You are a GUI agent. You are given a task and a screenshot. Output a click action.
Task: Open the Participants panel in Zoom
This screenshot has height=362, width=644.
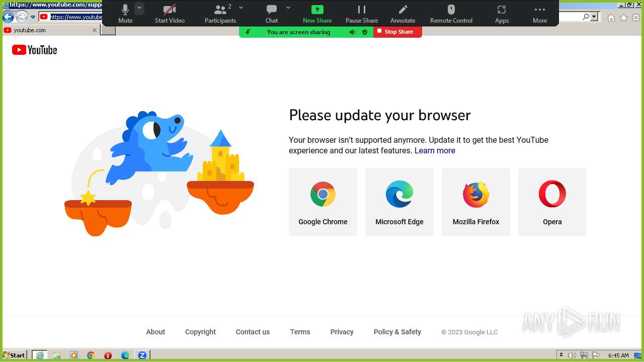point(220,14)
